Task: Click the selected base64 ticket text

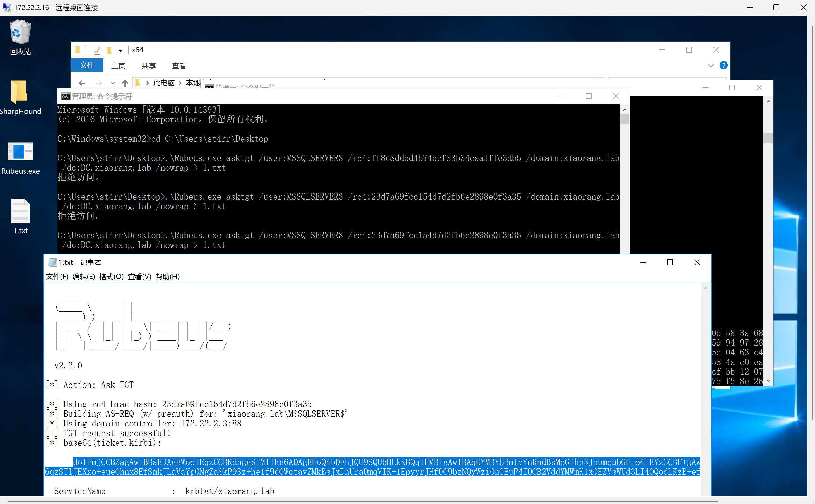Action: pyautogui.click(x=372, y=467)
